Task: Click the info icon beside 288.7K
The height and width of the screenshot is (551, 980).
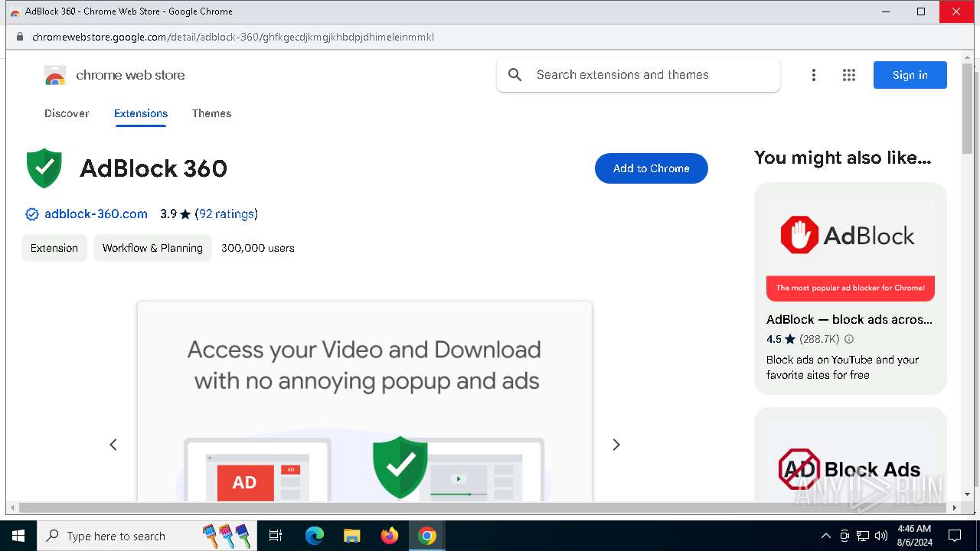Action: [x=849, y=339]
